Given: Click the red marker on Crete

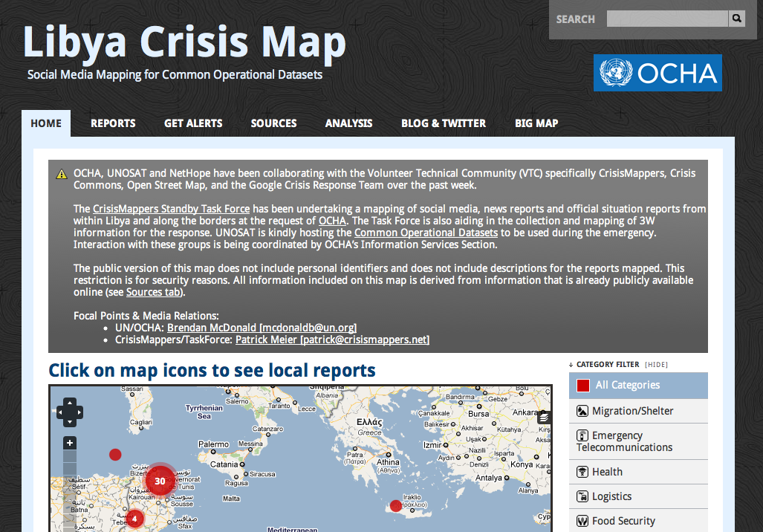Looking at the screenshot, I should (396, 506).
